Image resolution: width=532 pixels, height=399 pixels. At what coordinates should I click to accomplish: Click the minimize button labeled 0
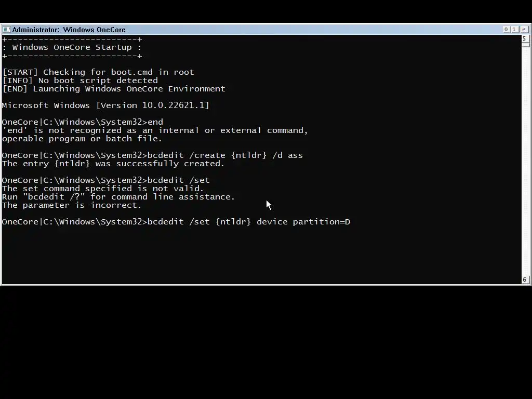click(x=506, y=30)
